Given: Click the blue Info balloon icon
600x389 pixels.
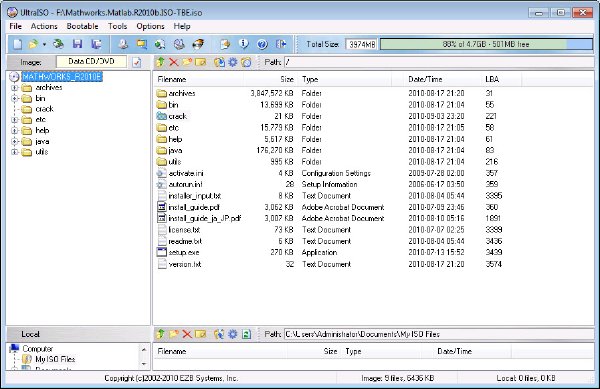Looking at the screenshot, I should (x=244, y=44).
